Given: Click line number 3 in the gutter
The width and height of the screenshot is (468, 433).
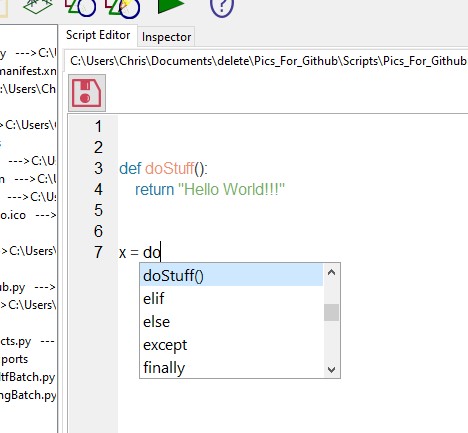Looking at the screenshot, I should [98, 169].
